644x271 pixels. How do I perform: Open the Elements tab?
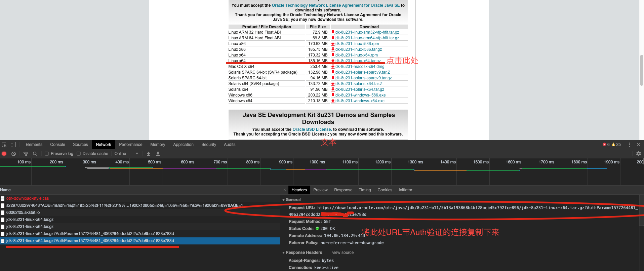point(34,145)
